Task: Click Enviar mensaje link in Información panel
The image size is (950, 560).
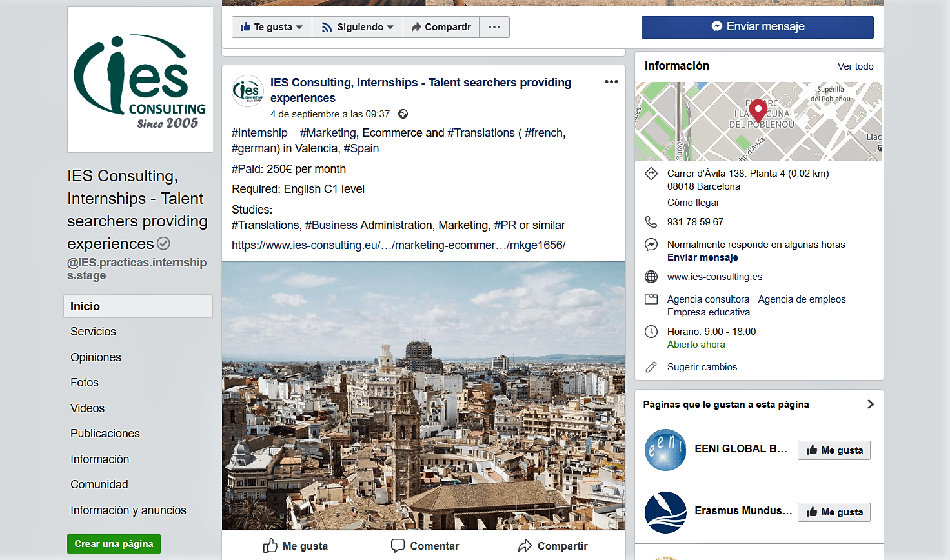Action: tap(702, 257)
